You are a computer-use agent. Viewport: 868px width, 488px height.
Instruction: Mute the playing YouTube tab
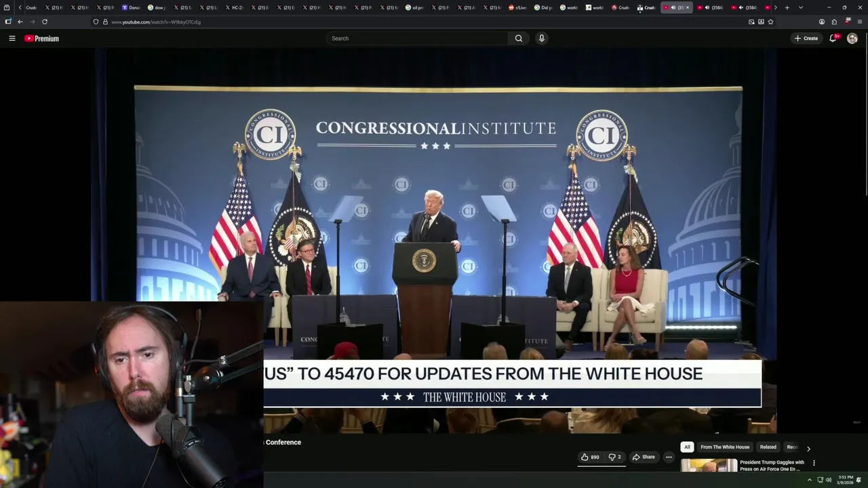coord(673,7)
